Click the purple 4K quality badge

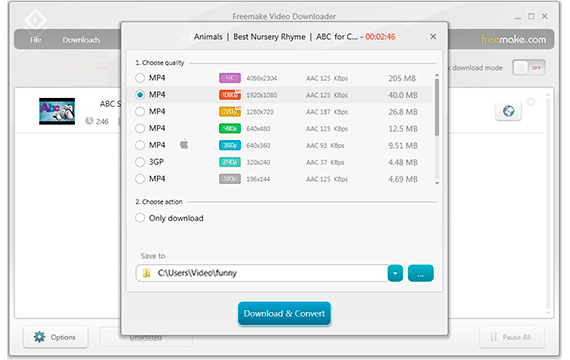click(x=230, y=78)
